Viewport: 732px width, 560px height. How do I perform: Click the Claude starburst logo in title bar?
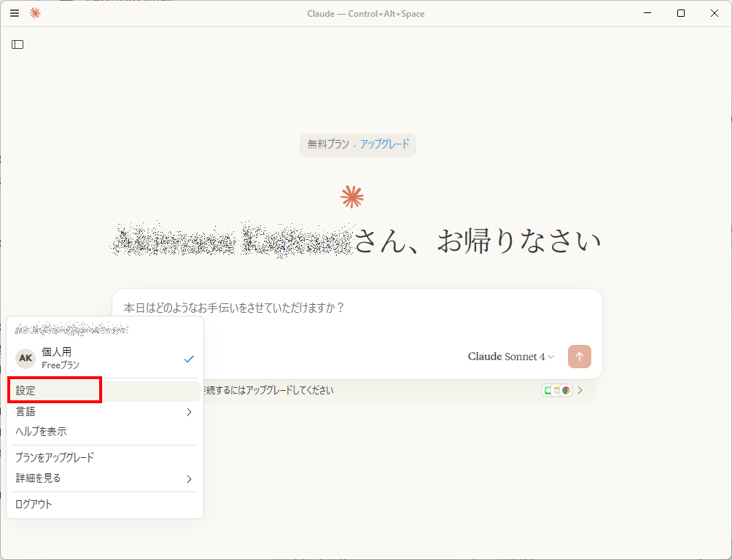[x=35, y=13]
